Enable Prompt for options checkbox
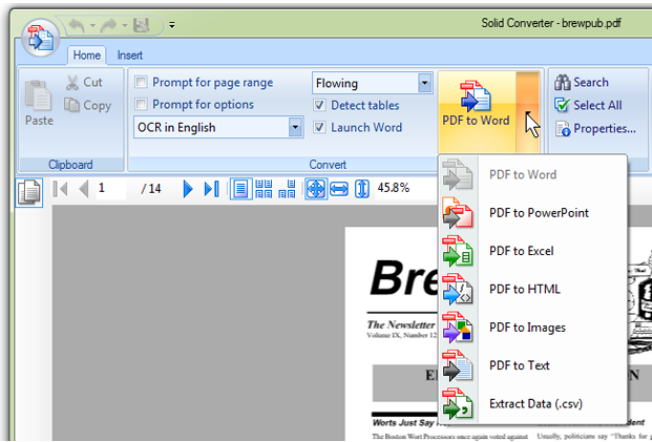This screenshot has height=442, width=652. tap(141, 104)
